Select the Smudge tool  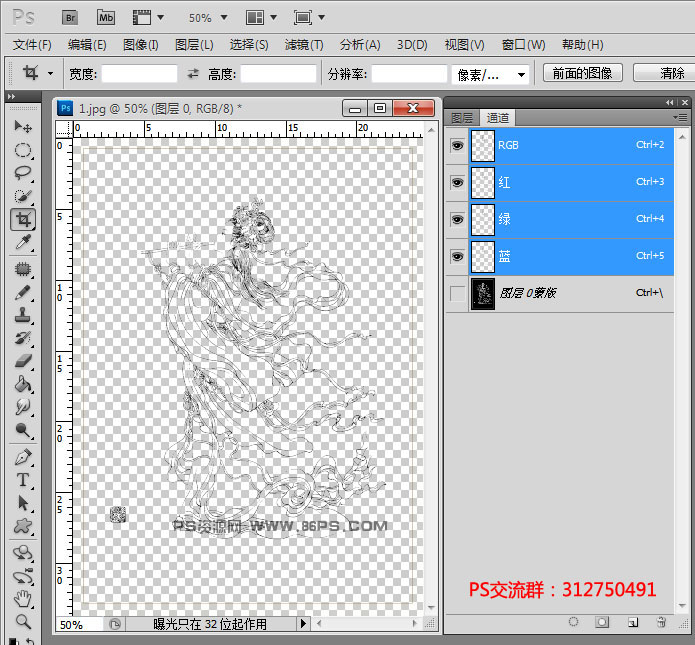pyautogui.click(x=23, y=407)
